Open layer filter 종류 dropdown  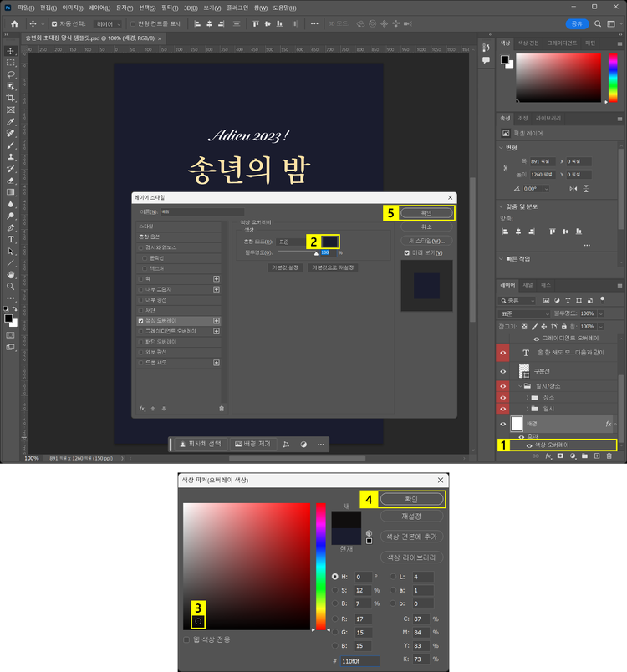click(517, 300)
